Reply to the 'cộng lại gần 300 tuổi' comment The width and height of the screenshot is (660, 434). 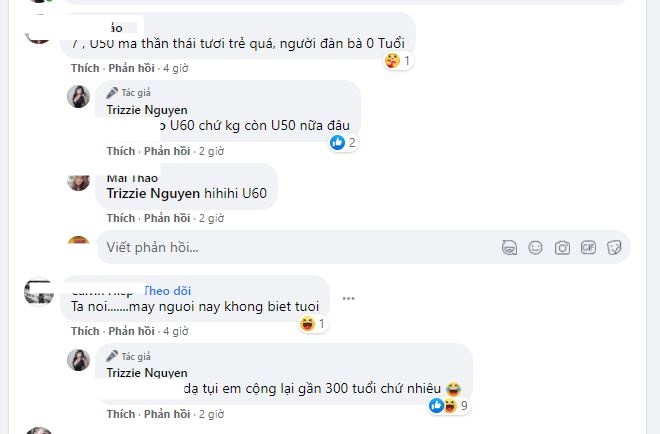pos(167,414)
